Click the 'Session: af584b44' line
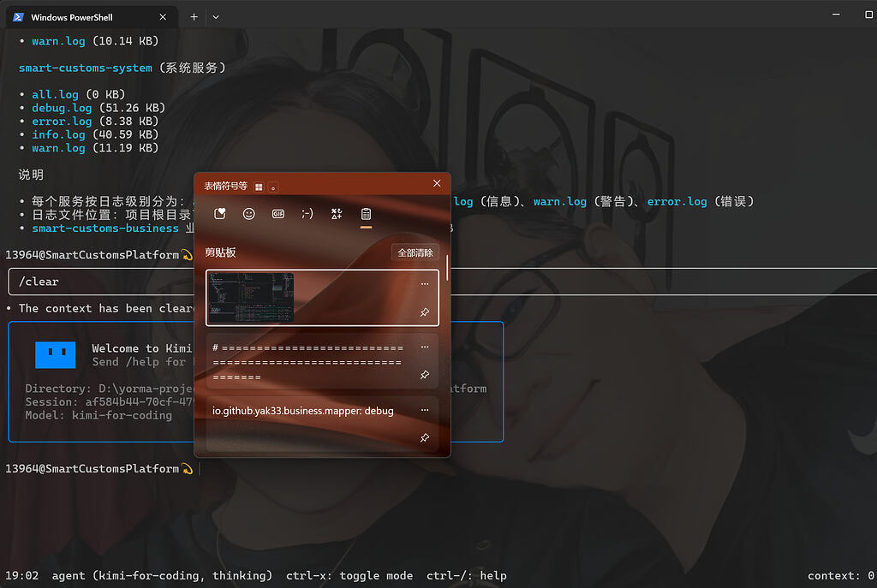The image size is (877, 588). [110, 402]
